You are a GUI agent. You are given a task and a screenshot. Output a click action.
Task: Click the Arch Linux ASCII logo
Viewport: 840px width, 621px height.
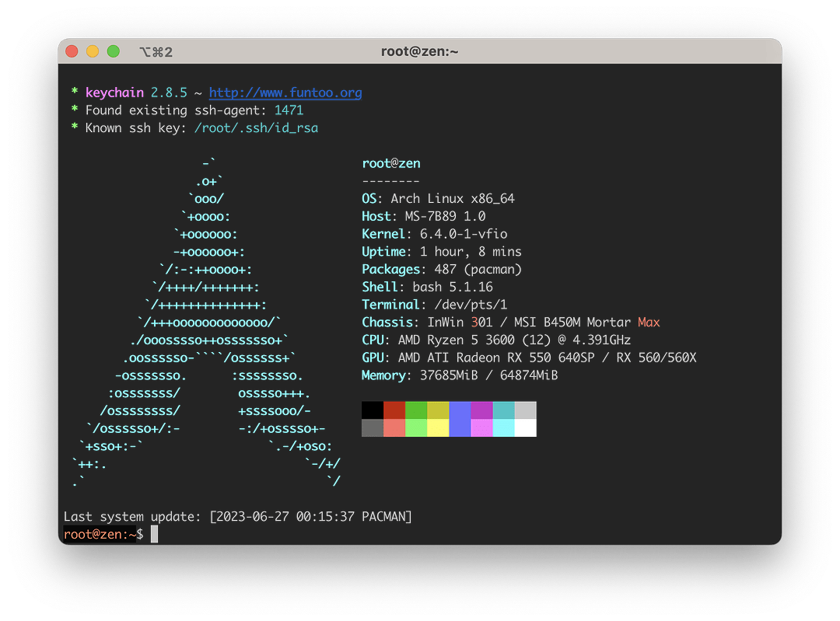[206, 323]
